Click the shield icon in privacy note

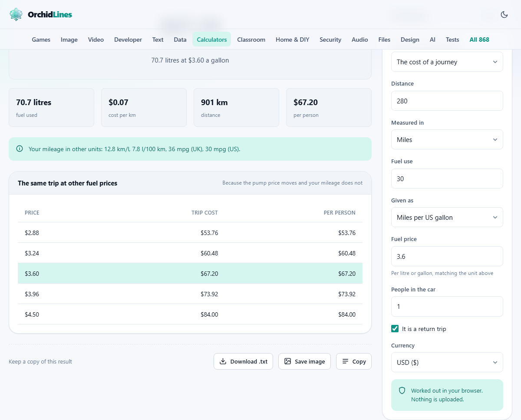pyautogui.click(x=402, y=390)
